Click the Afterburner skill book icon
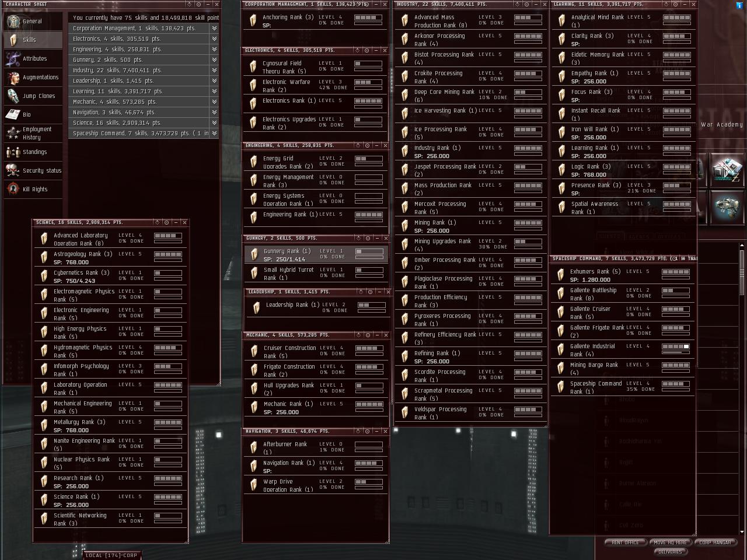The height and width of the screenshot is (560, 747). click(x=253, y=447)
